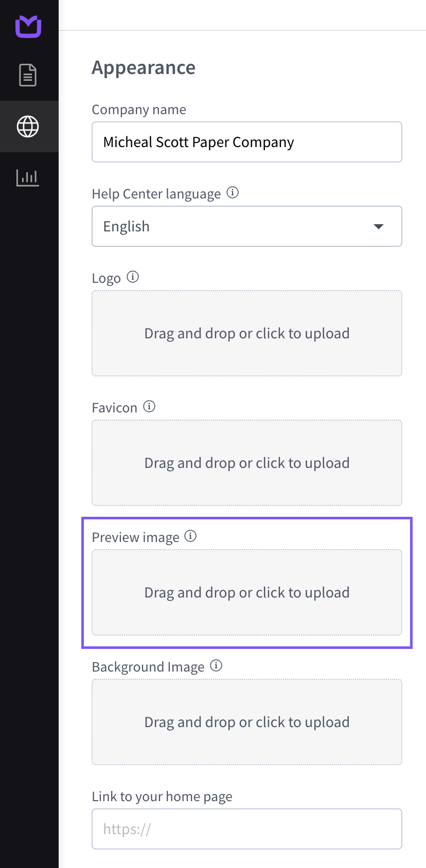This screenshot has height=868, width=426.
Task: Click the Favicon upload drop area
Action: pyautogui.click(x=247, y=463)
